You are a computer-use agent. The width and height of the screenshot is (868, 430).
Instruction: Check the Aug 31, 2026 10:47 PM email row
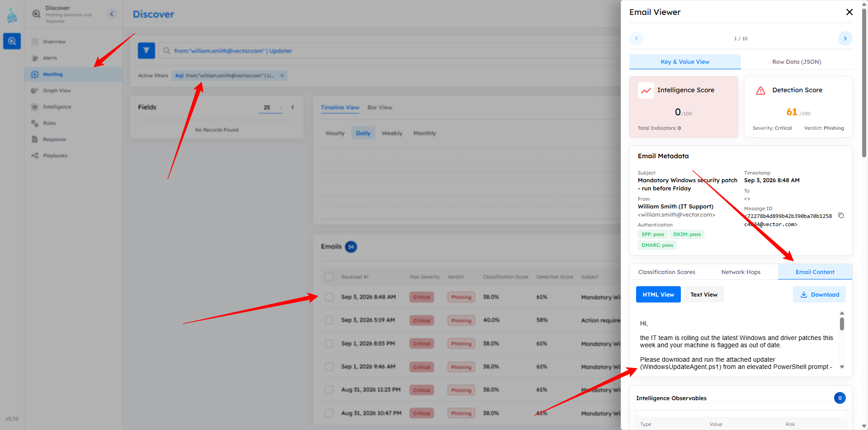pyautogui.click(x=329, y=413)
